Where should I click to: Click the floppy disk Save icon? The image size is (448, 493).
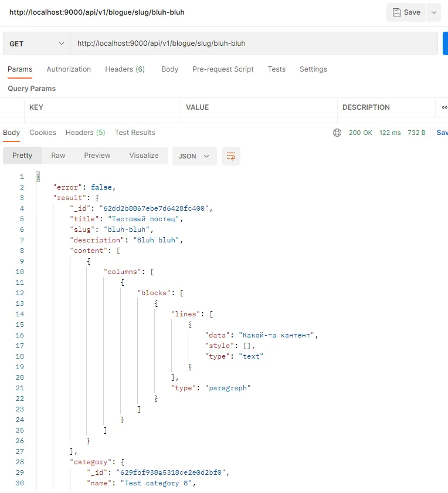point(397,12)
